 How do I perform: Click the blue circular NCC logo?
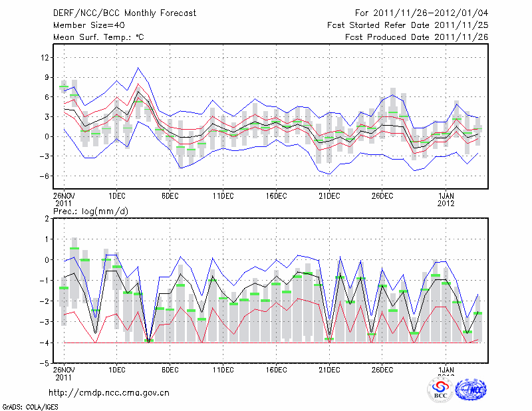(x=470, y=389)
